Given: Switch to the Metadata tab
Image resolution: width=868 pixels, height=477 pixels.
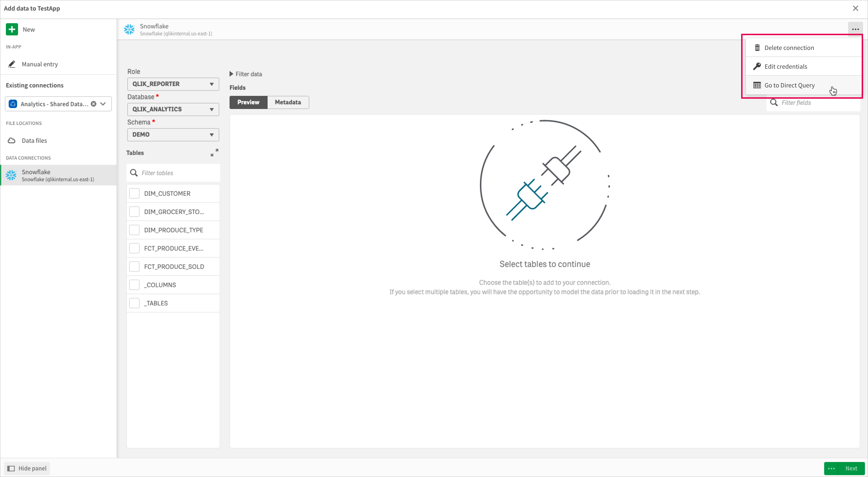Looking at the screenshot, I should point(288,102).
